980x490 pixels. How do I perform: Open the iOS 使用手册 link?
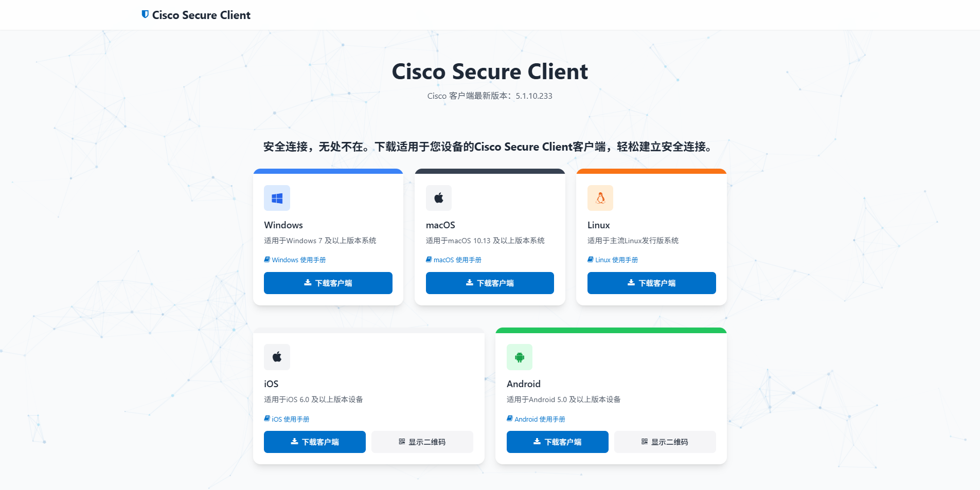point(287,419)
